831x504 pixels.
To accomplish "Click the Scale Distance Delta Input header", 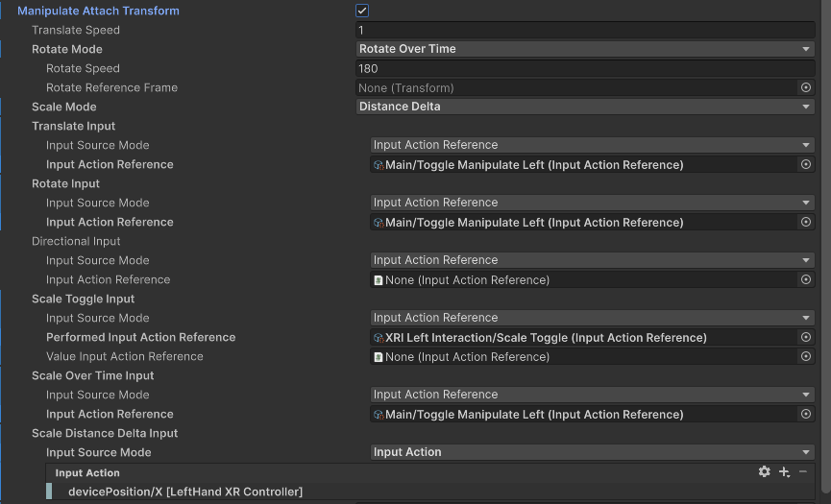I will (x=105, y=434).
